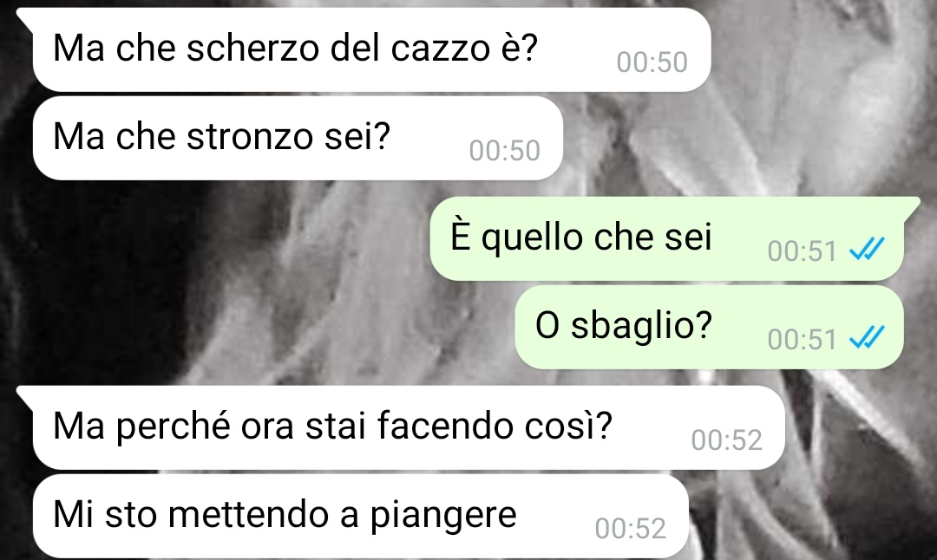Select the "Ma che stronzo sei?" message bubble
This screenshot has height=560, width=937.
(x=298, y=138)
